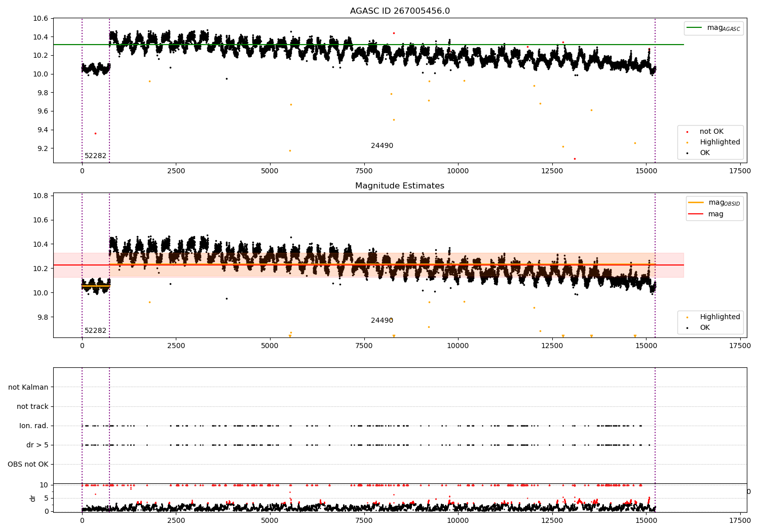Click x-axis tick '5000' under middle plot
Image resolution: width=760 pixels, height=532 pixels.
[x=270, y=346]
